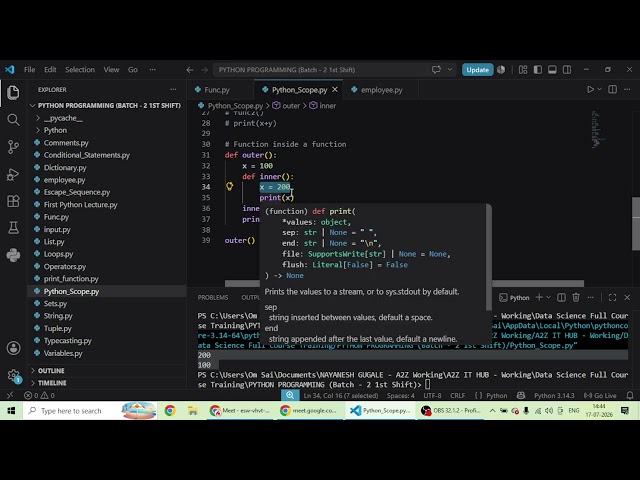The image size is (640, 480).
Task: Open remote window indicator in status bar
Action: [10, 395]
